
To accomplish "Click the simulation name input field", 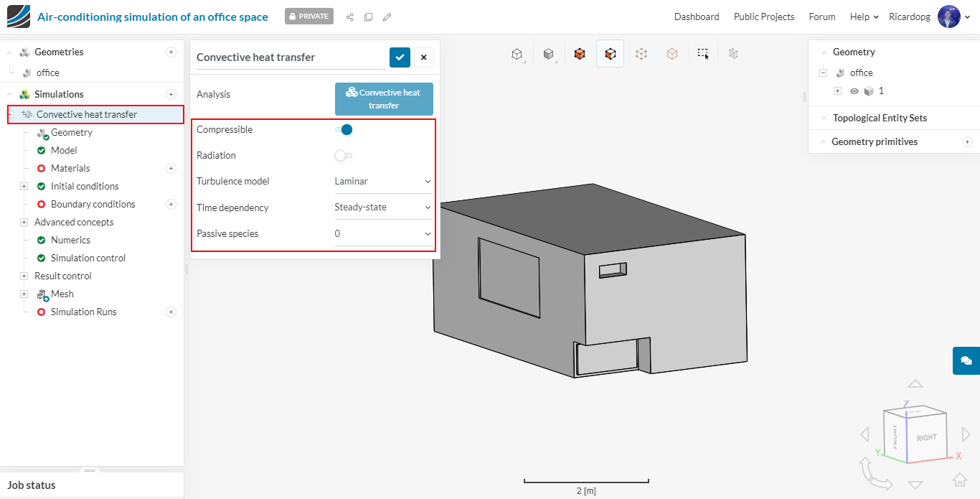I will click(x=290, y=57).
